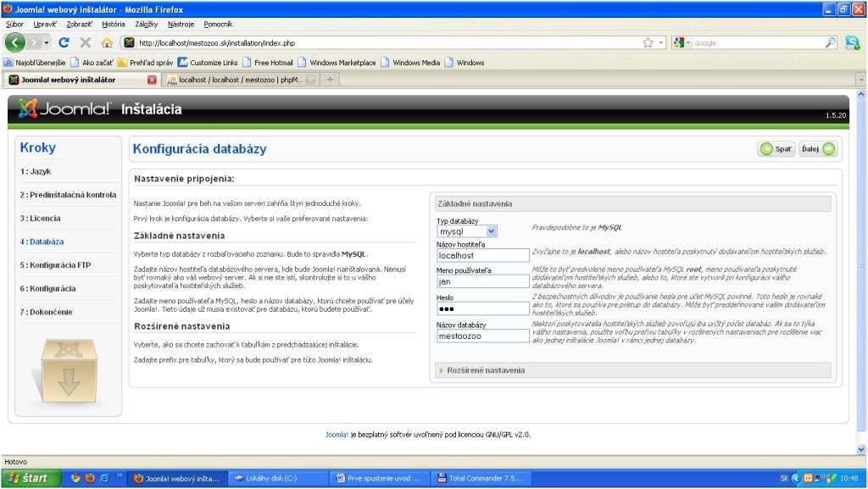868x489 pixels.
Task: Click step 5: Konfigurácia FTP
Action: pos(55,265)
